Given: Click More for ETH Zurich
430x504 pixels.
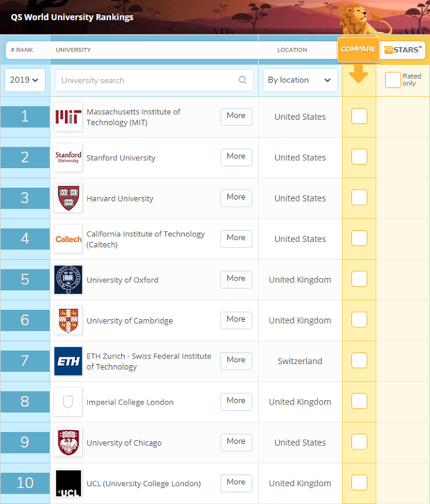Looking at the screenshot, I should point(236,361).
